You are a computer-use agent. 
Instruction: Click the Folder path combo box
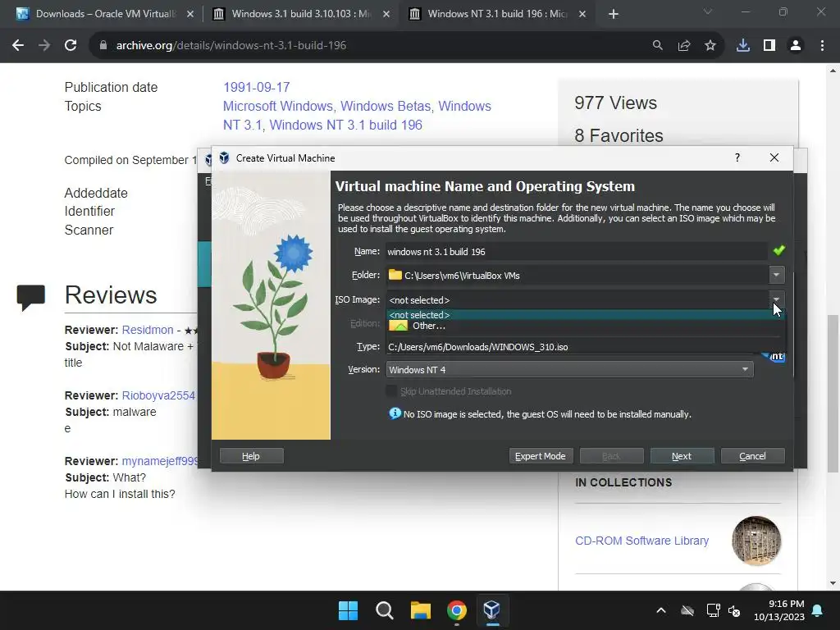[x=577, y=276]
